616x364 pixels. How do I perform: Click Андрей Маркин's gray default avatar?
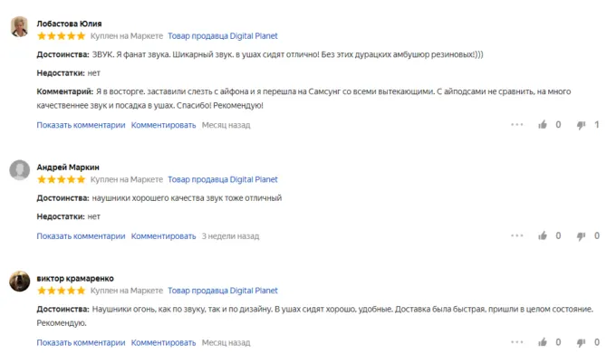(19, 170)
